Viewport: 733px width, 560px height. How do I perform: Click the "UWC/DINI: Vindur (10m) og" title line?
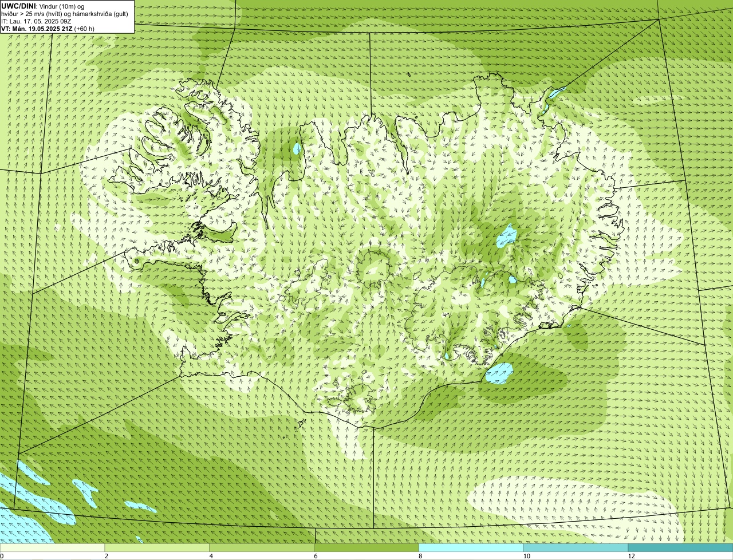point(43,6)
